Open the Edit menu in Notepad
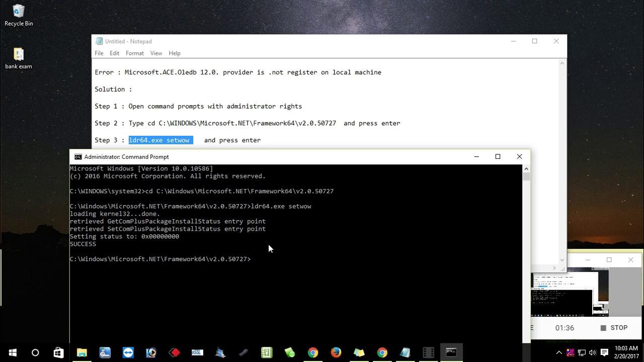 pyautogui.click(x=115, y=53)
